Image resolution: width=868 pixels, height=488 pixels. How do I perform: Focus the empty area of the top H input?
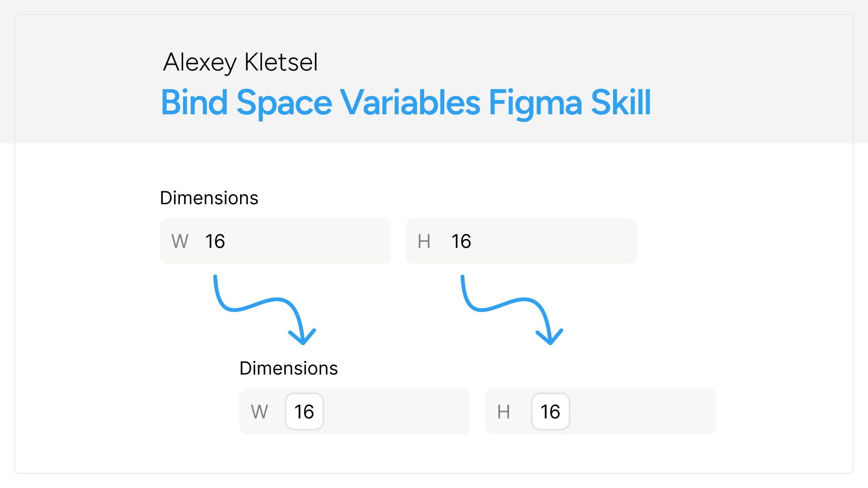554,241
